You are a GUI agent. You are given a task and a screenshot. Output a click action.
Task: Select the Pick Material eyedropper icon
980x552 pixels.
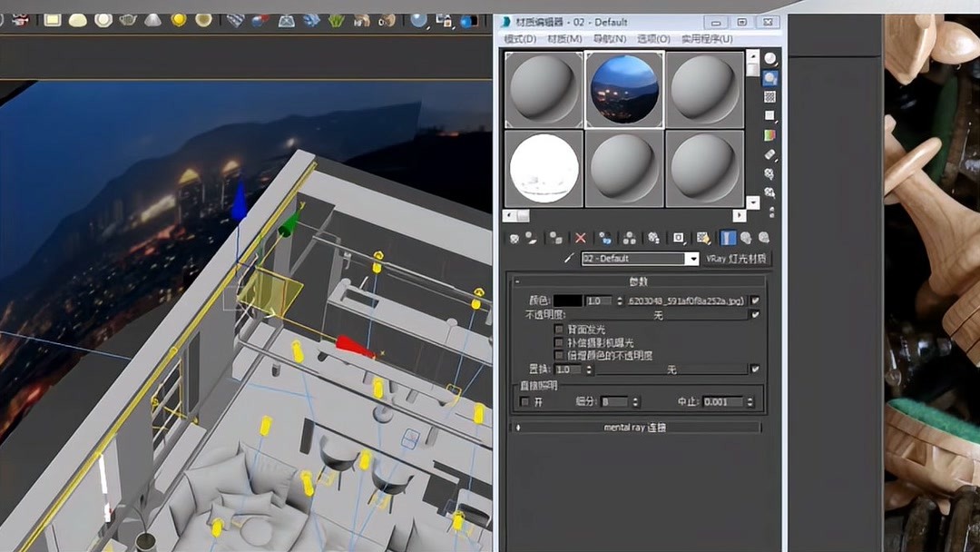point(571,258)
